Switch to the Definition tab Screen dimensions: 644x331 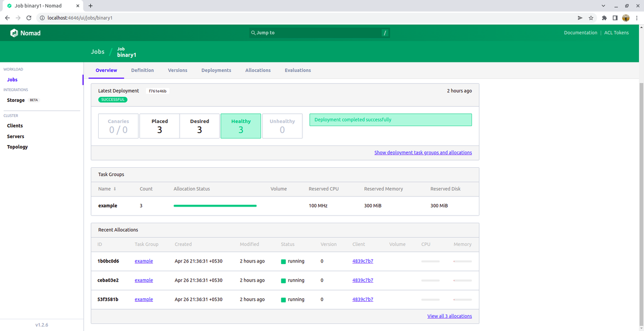tap(142, 70)
